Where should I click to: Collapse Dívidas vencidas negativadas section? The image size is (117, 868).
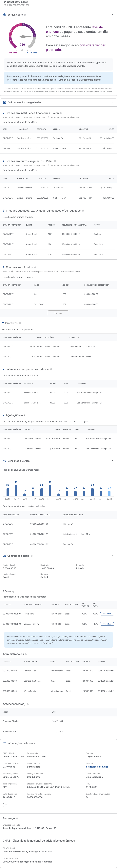(112, 102)
